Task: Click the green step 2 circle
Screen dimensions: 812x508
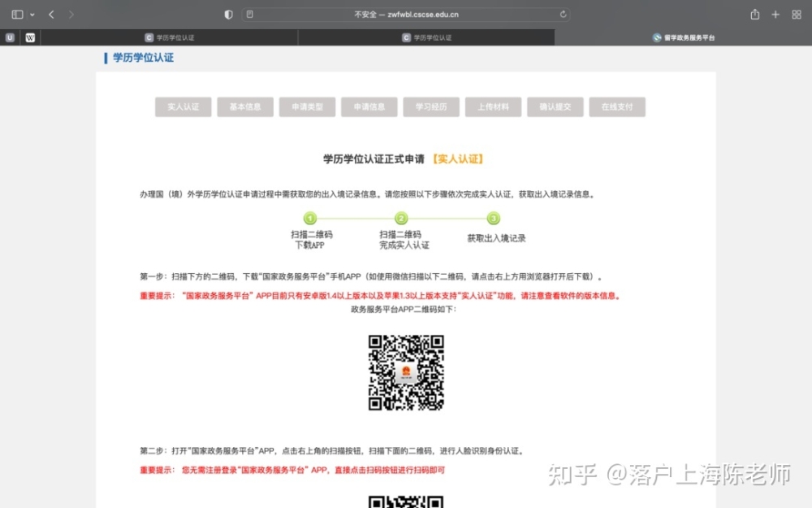Action: pos(401,218)
